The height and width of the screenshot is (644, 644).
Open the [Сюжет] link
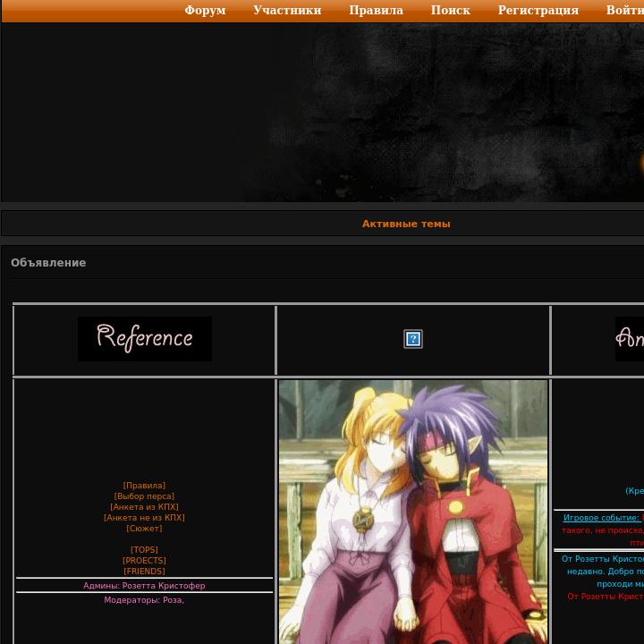[x=144, y=529]
